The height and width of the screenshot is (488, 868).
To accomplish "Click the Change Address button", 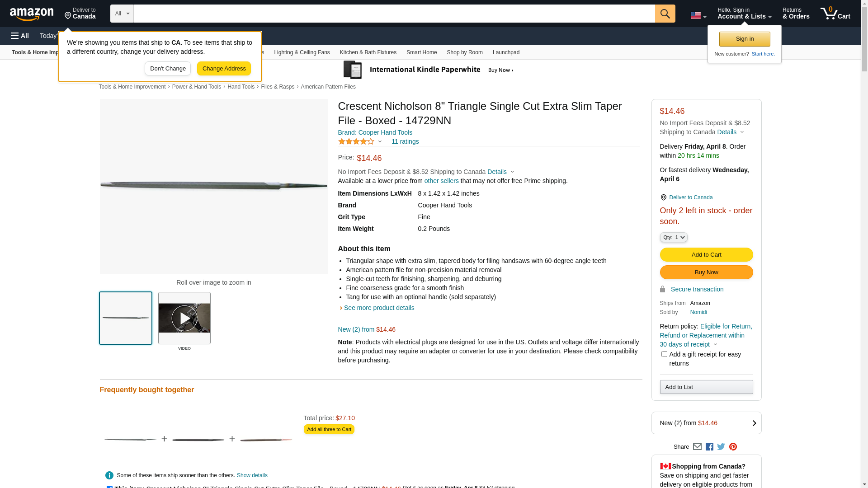I will coord(224,69).
